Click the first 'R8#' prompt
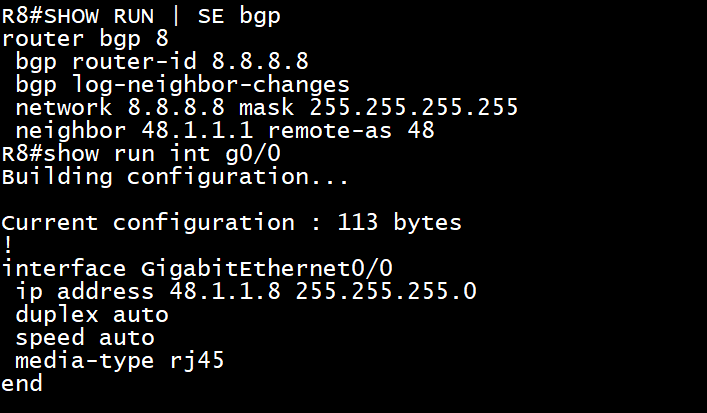This screenshot has width=707, height=413. pos(23,17)
